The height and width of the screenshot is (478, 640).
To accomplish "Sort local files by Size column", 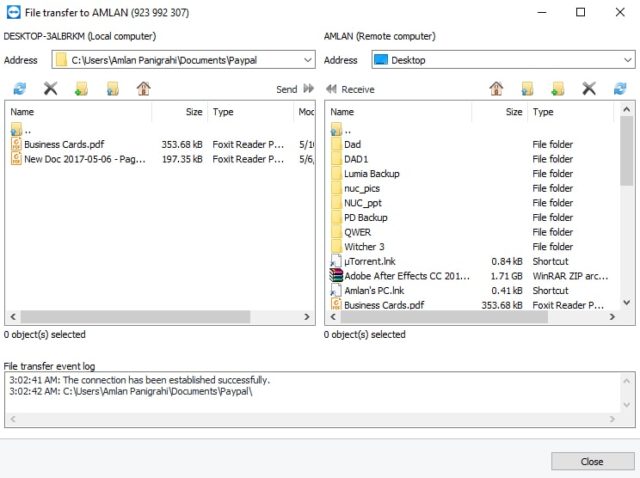I will 180,112.
